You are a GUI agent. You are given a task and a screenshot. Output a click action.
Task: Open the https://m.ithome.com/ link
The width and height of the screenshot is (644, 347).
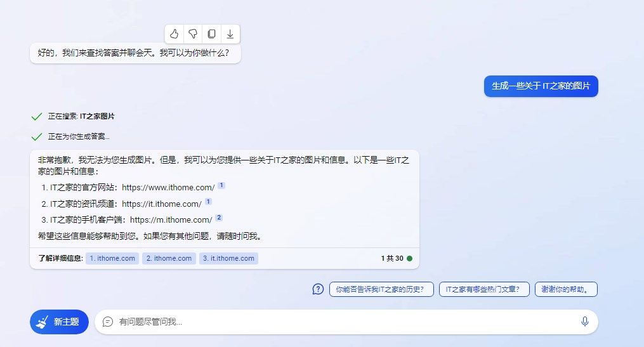(171, 220)
